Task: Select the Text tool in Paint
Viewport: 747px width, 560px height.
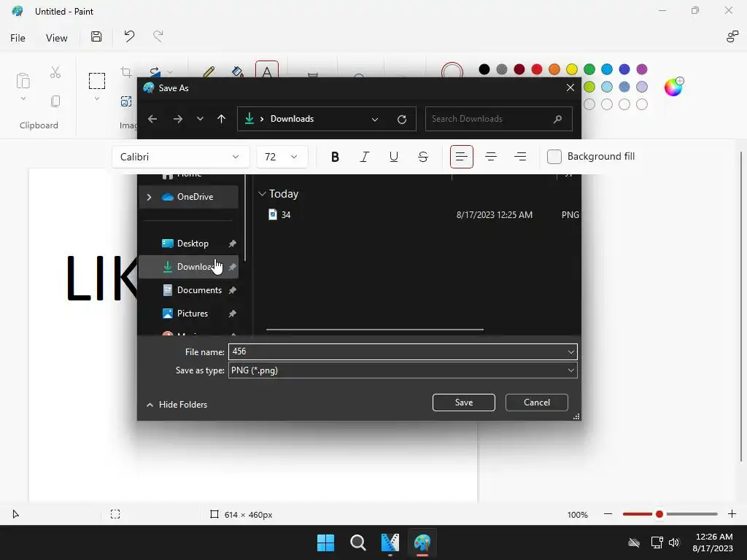Action: (x=267, y=69)
